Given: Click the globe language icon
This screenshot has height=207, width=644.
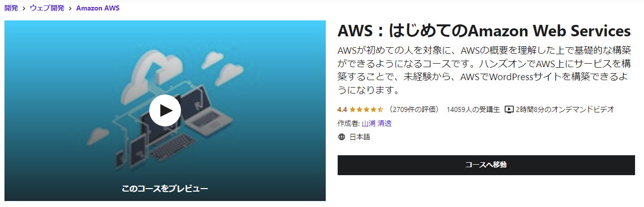Looking at the screenshot, I should pyautogui.click(x=341, y=137).
